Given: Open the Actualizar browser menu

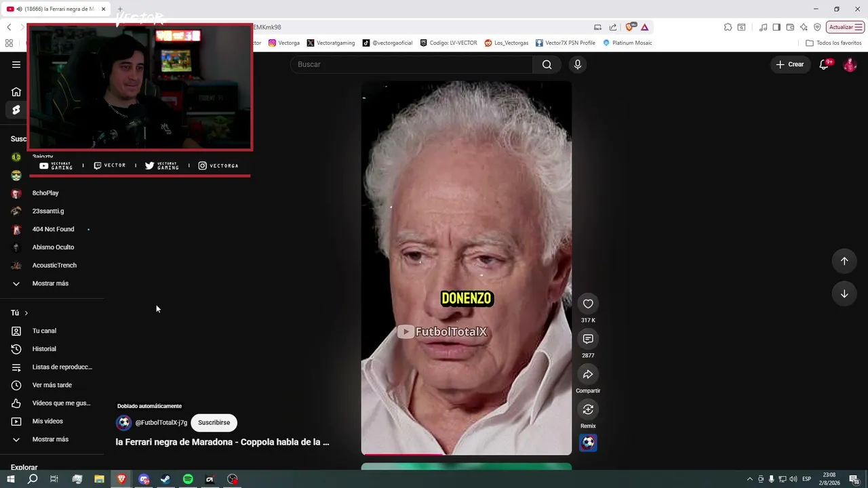Looking at the screenshot, I should 845,27.
